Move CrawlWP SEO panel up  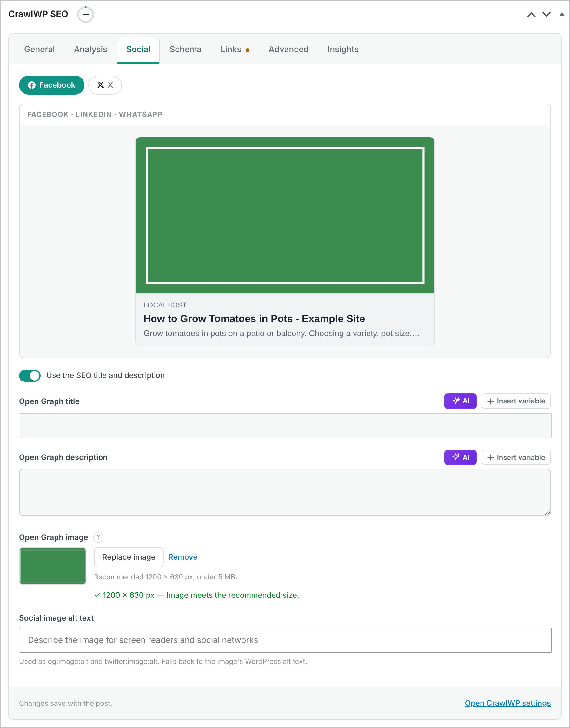(x=531, y=15)
